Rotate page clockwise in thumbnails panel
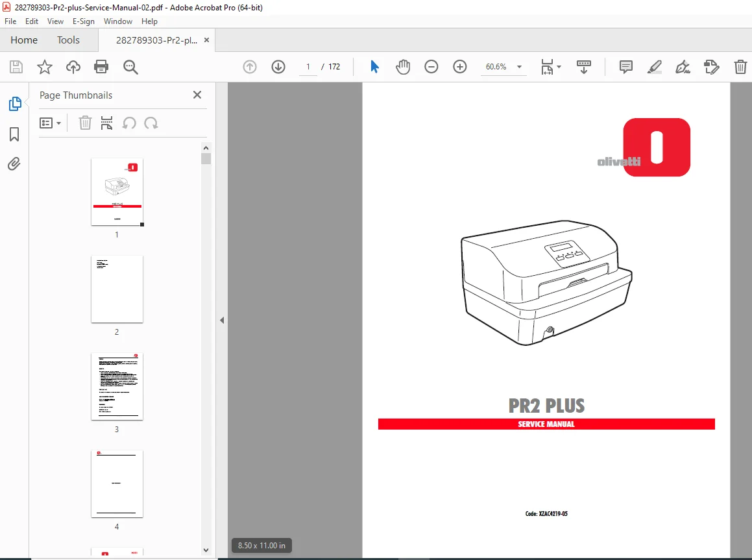 (151, 123)
